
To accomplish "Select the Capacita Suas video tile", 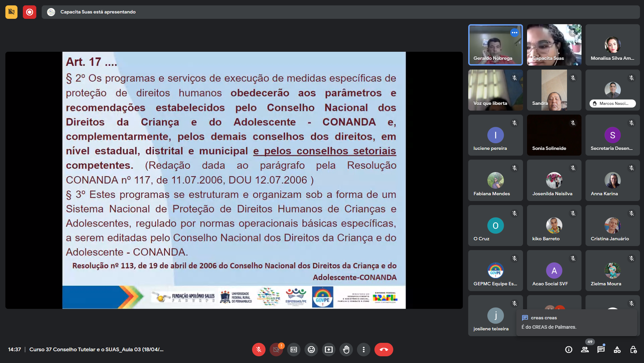I will click(554, 45).
